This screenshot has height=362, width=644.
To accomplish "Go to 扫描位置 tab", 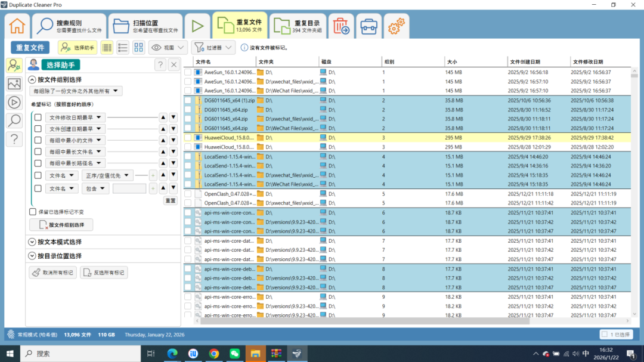I will [x=145, y=26].
